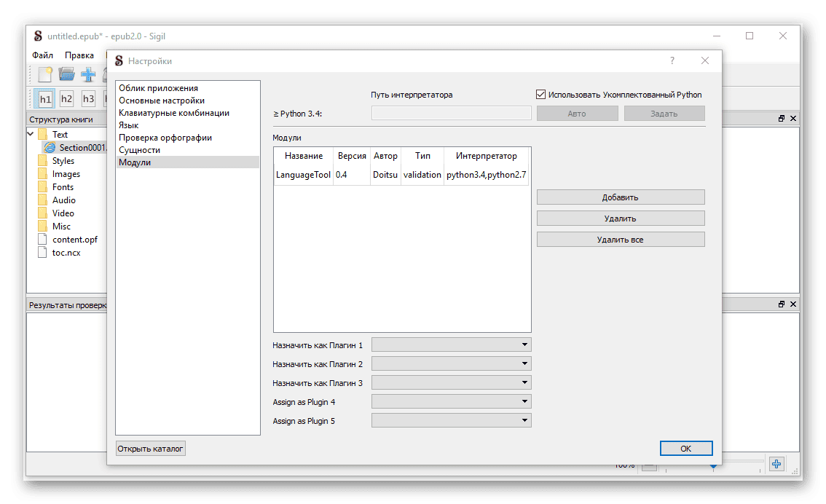
Task: Close the Структура книги panel
Action: (x=792, y=119)
